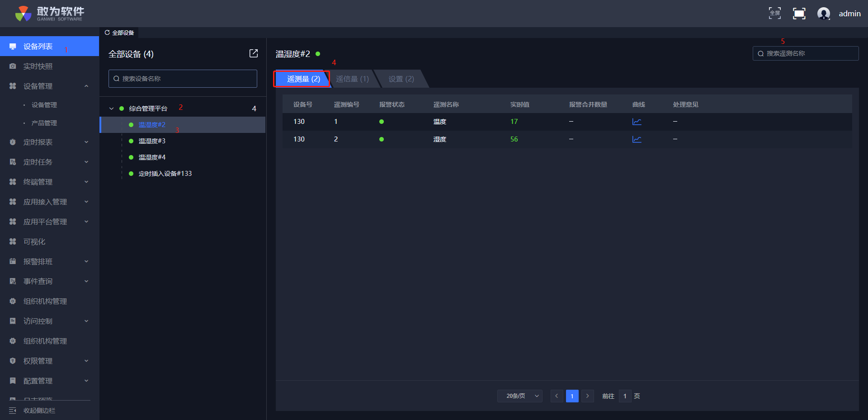
Task: Open the 20条/页 page size dropdown
Action: (520, 396)
